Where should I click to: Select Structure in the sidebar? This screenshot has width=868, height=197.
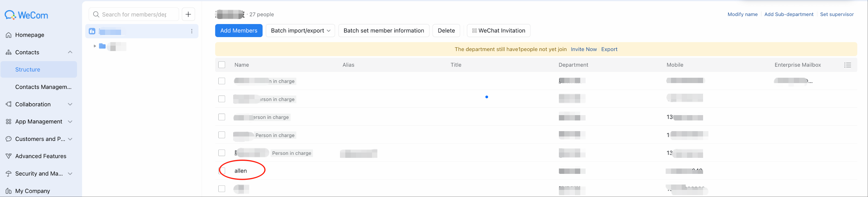(x=28, y=70)
